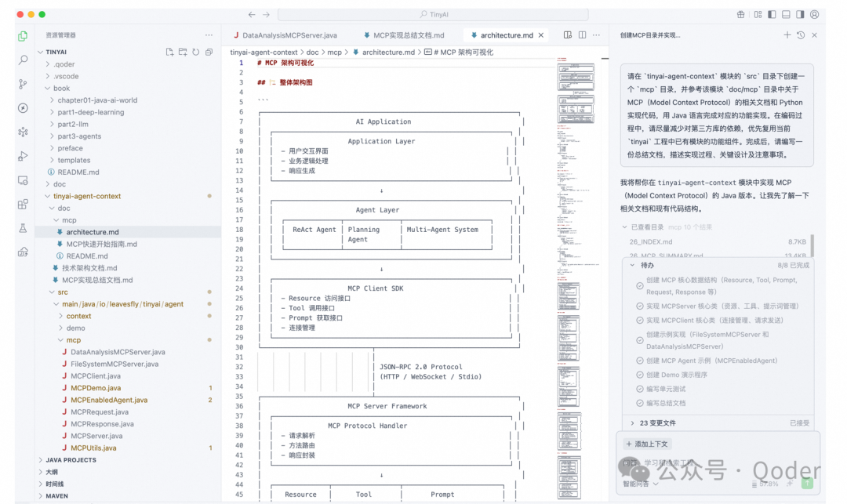Open MCPClient.java in explorer
The width and height of the screenshot is (847, 504).
[x=96, y=376]
